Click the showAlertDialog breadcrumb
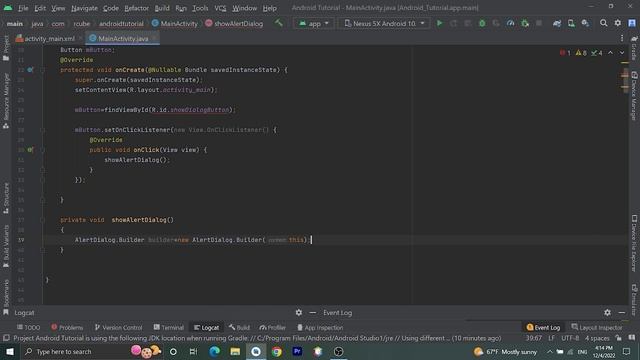Viewport: 640px width, 360px height. (x=234, y=24)
